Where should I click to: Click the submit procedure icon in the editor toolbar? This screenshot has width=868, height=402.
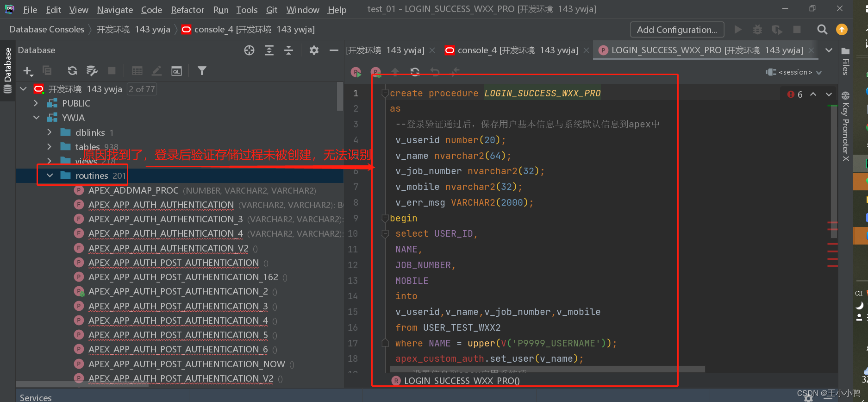tap(375, 72)
